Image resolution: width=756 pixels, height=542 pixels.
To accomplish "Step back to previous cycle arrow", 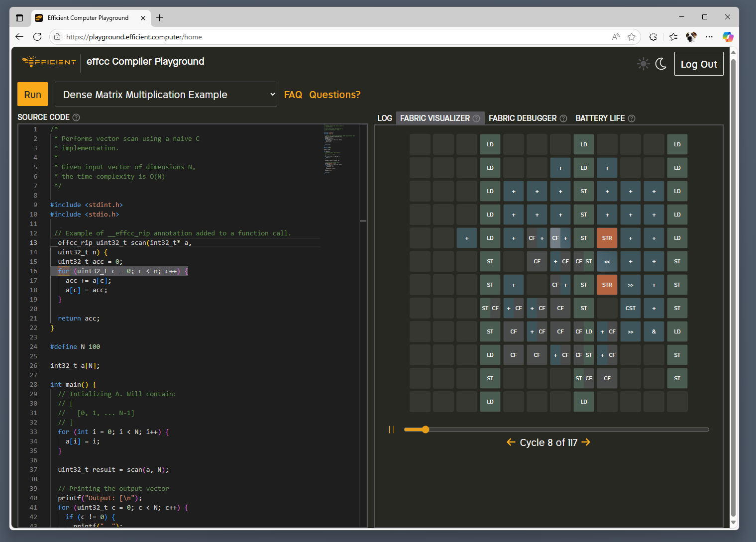I will pos(511,442).
